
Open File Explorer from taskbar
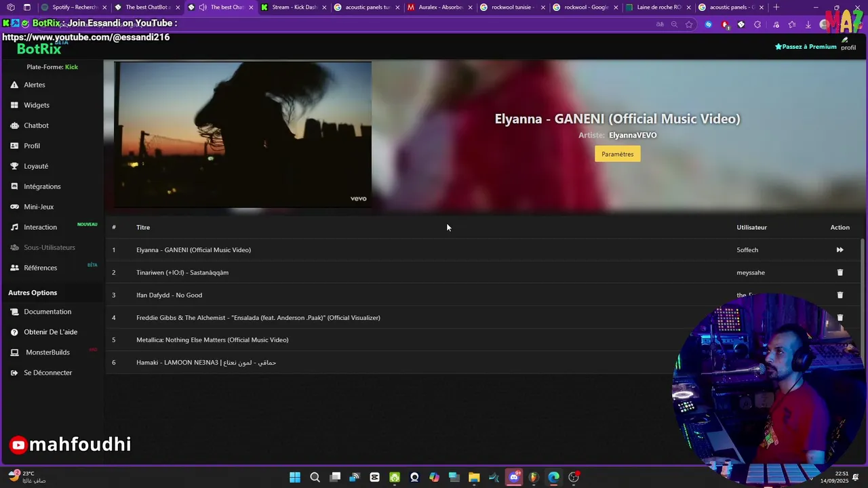click(474, 477)
